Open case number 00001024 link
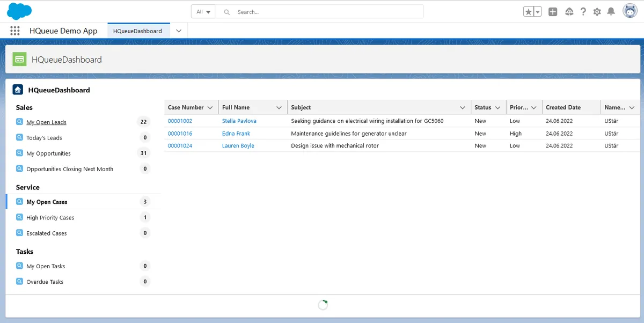 click(180, 146)
